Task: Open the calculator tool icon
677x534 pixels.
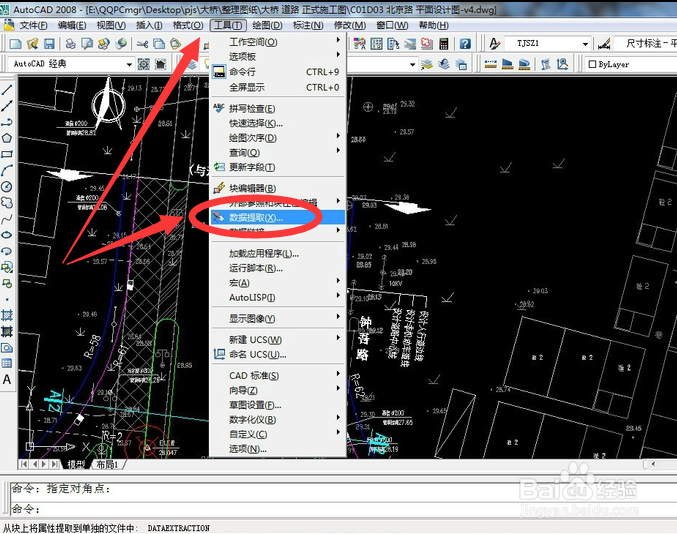Action: pos(443,44)
